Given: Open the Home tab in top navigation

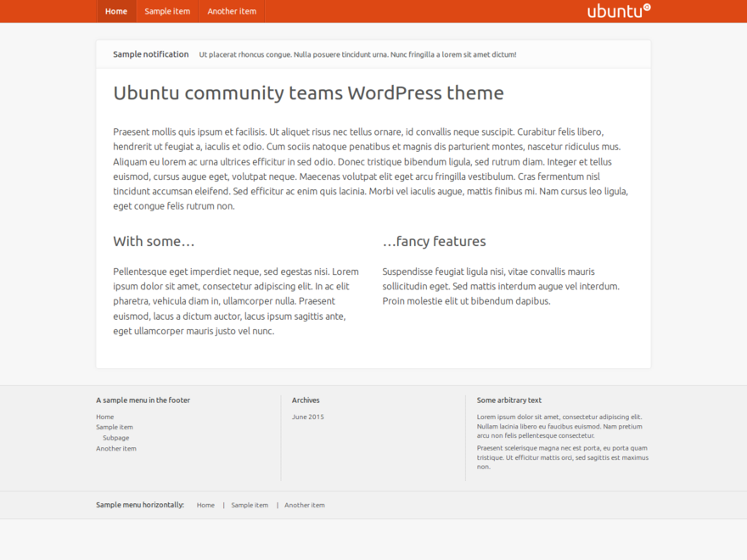Looking at the screenshot, I should click(116, 11).
